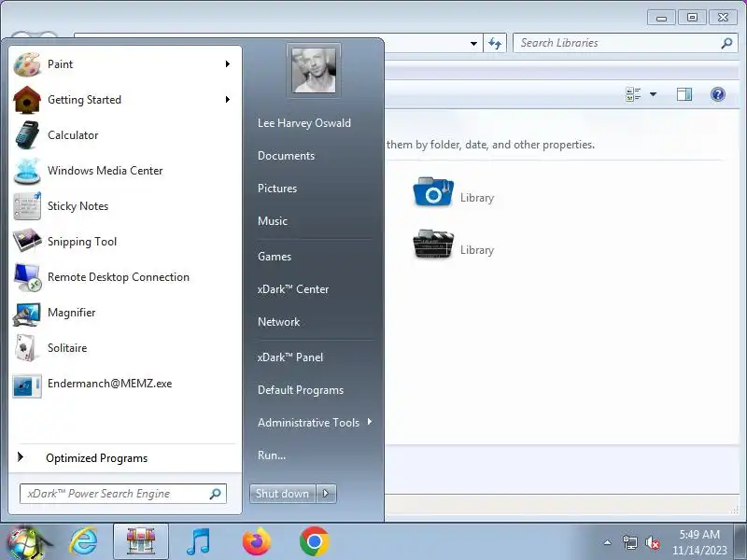Launch Firefox from the taskbar
This screenshot has height=560, width=747.
(x=256, y=542)
